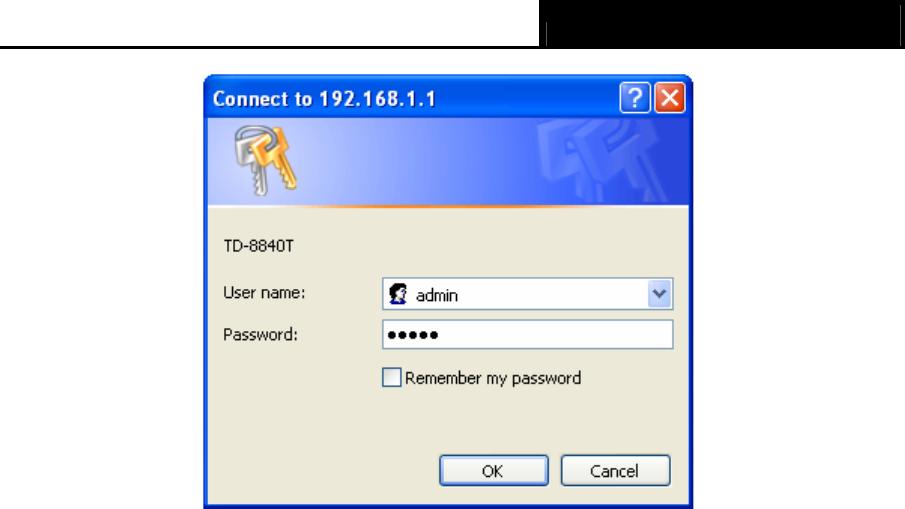Click the black rectangle behind the dialog
Viewport: 905px width, 509px height.
coord(722,24)
